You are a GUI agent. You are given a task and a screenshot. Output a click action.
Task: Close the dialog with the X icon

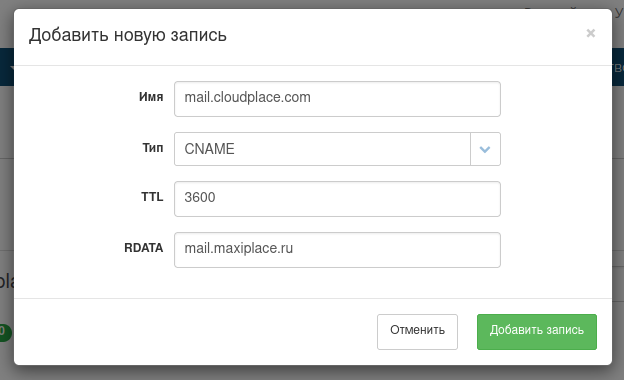[591, 33]
